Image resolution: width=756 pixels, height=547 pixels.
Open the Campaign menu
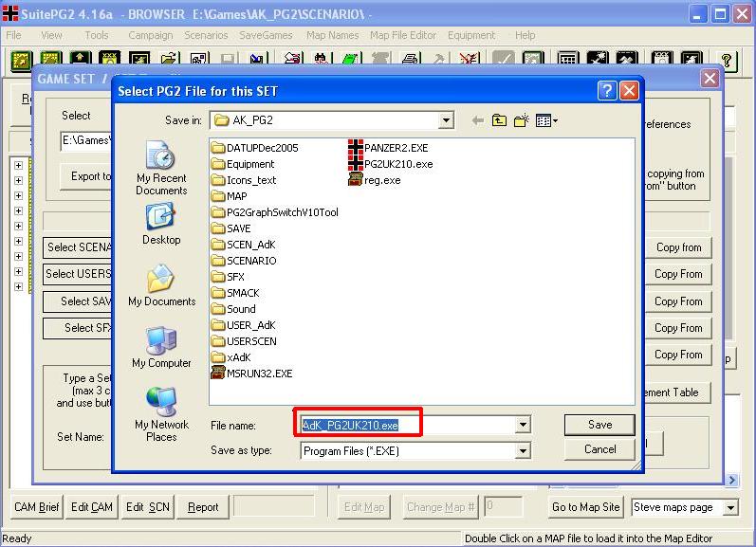pos(151,35)
